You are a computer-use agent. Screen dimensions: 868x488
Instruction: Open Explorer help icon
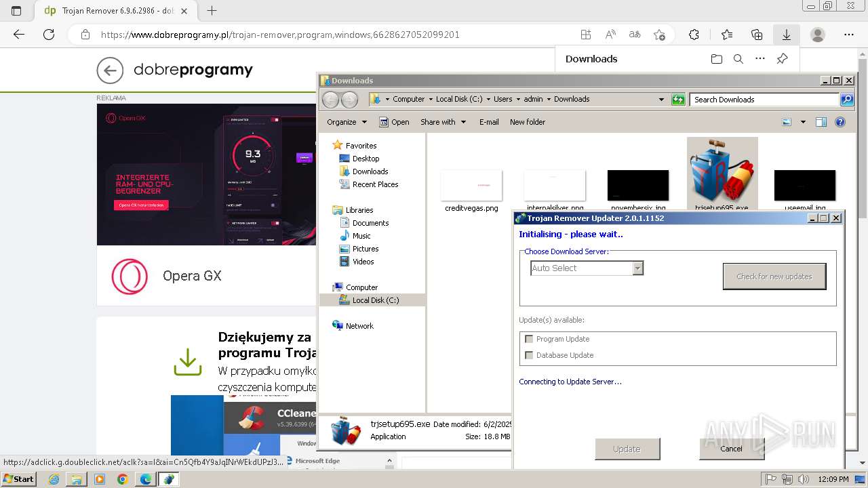[840, 122]
